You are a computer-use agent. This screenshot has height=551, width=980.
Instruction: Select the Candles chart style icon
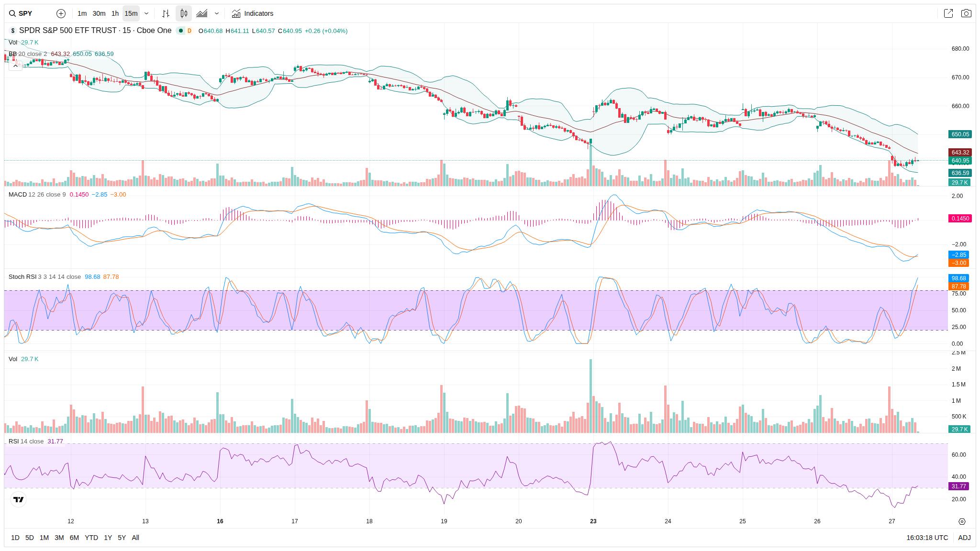[x=184, y=13]
